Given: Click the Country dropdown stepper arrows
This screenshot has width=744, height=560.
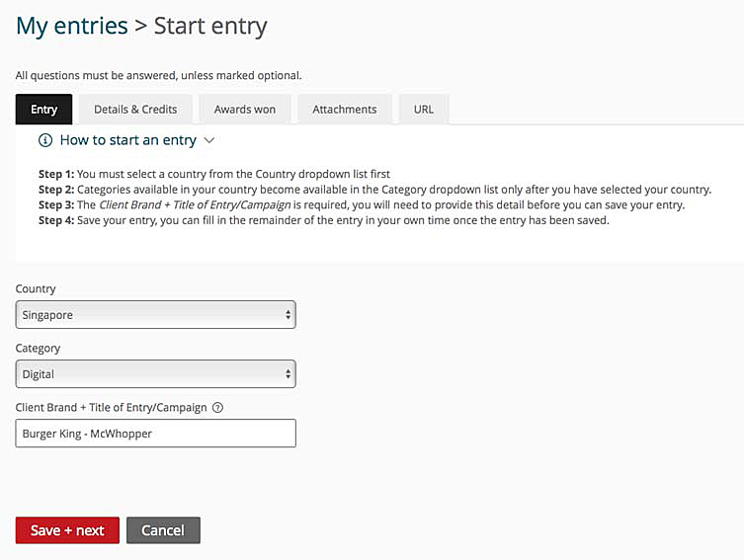Looking at the screenshot, I should pyautogui.click(x=288, y=315).
